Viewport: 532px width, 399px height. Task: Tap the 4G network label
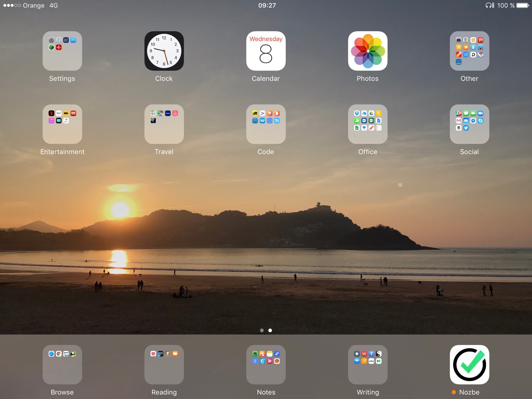[54, 5]
